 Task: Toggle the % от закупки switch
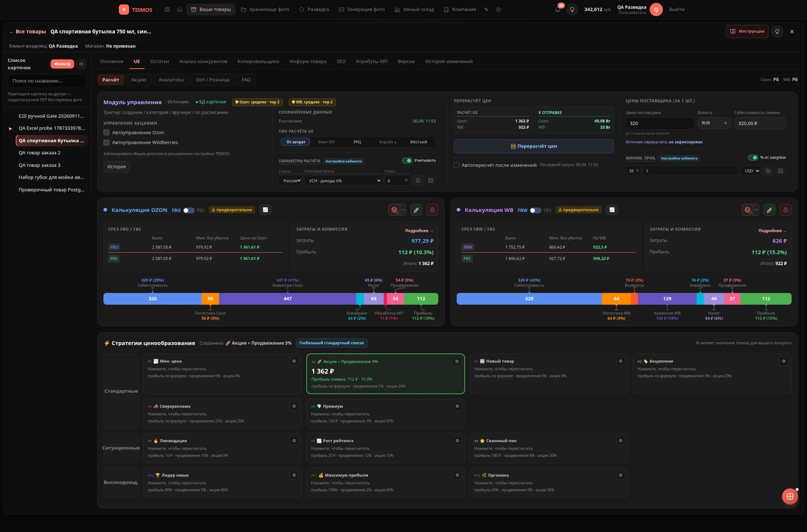pyautogui.click(x=753, y=158)
